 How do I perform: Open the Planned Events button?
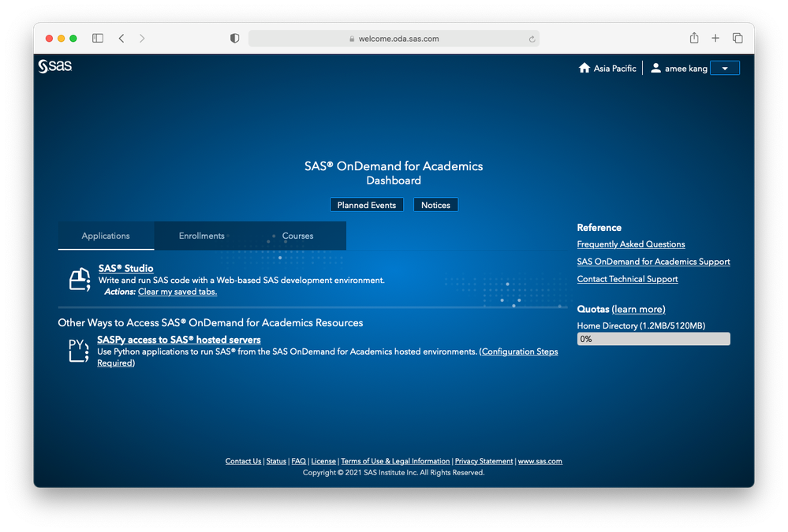366,205
